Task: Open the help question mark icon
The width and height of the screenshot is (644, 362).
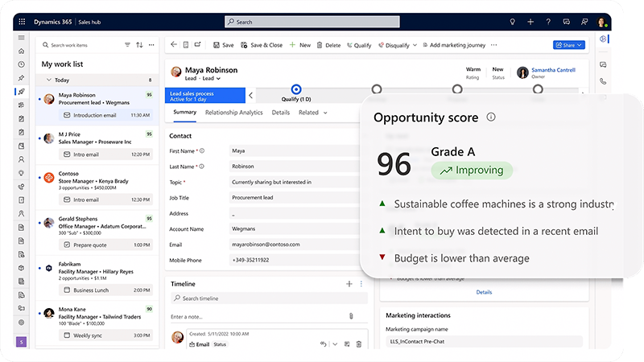Action: click(548, 22)
